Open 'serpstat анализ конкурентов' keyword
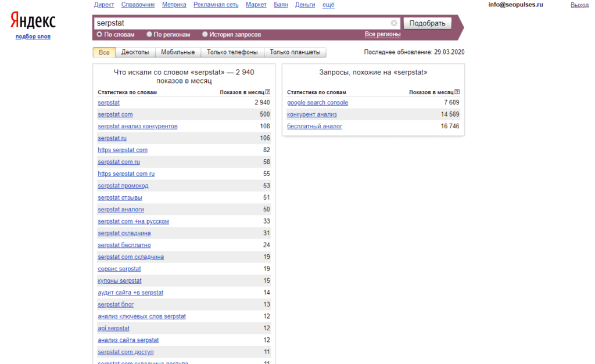The width and height of the screenshot is (595, 364). (x=137, y=126)
